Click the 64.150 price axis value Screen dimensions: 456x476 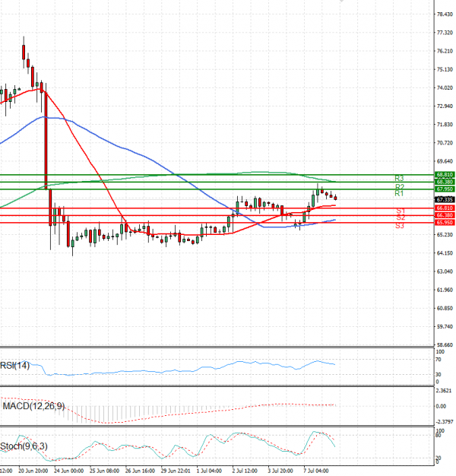pos(445,253)
